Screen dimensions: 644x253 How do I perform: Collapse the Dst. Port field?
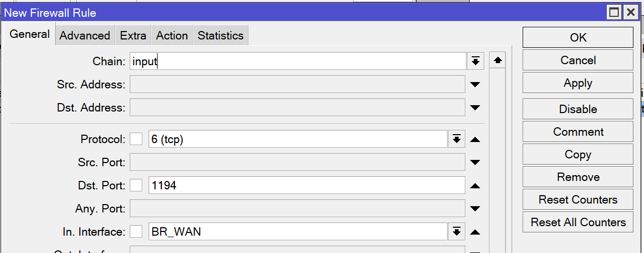[x=475, y=186]
